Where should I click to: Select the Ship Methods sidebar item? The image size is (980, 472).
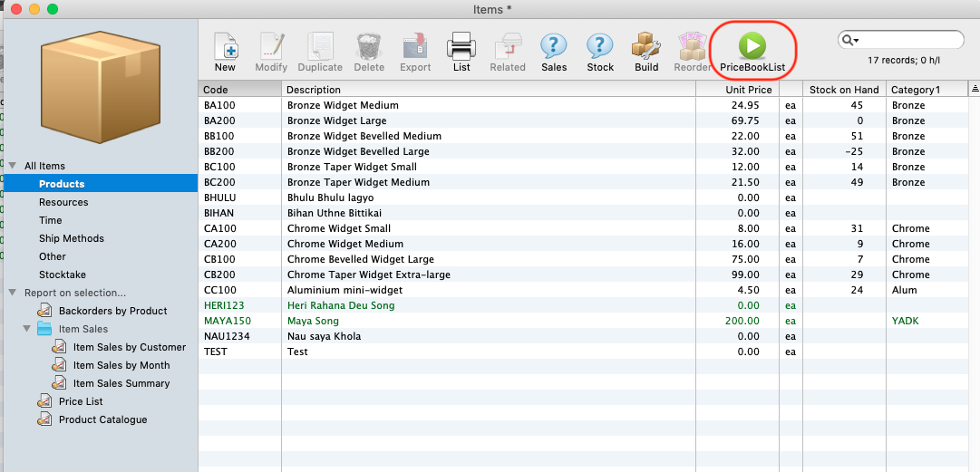click(101, 238)
